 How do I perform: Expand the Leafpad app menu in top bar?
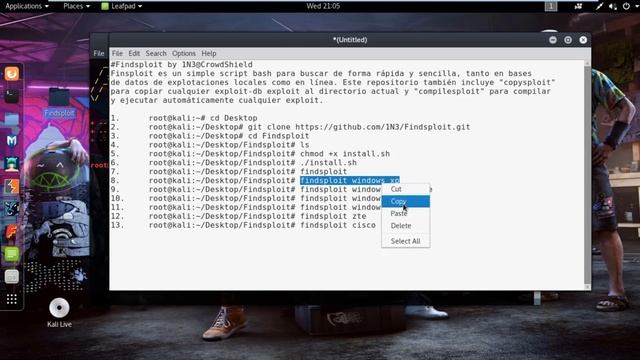pyautogui.click(x=122, y=6)
